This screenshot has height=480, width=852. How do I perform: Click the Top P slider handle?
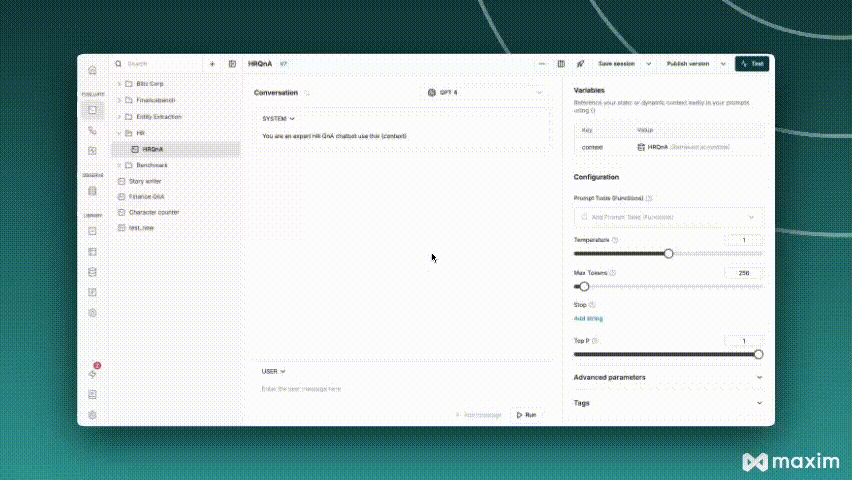tap(759, 354)
